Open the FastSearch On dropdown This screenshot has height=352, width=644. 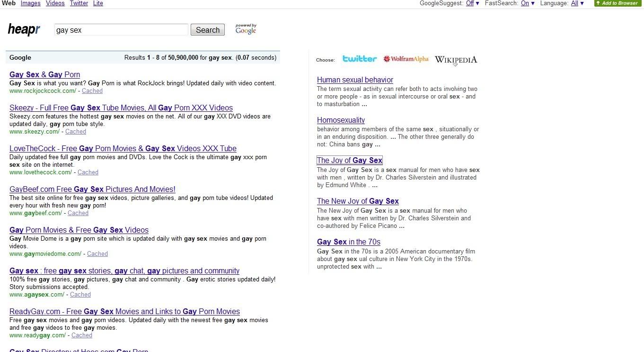point(528,3)
